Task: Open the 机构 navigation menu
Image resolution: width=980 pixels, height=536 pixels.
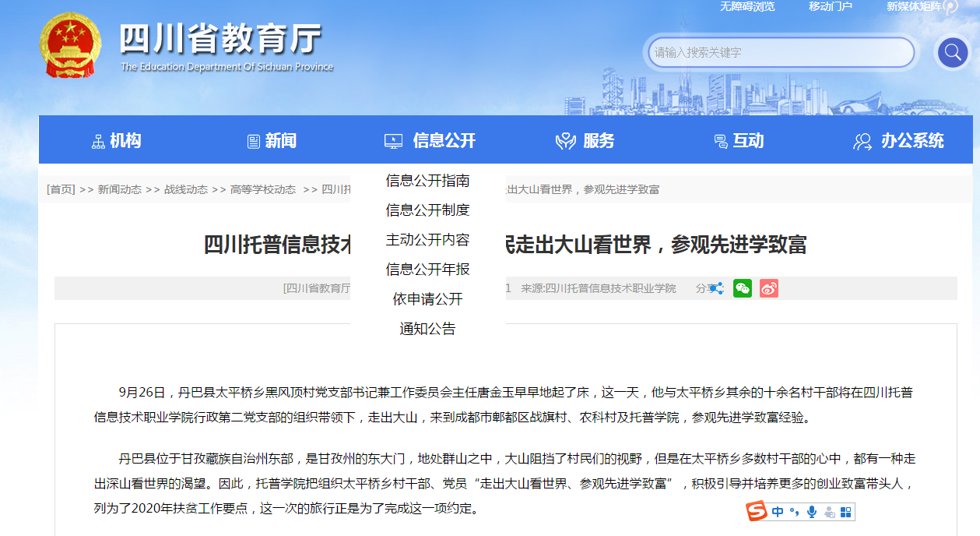Action: tap(117, 141)
